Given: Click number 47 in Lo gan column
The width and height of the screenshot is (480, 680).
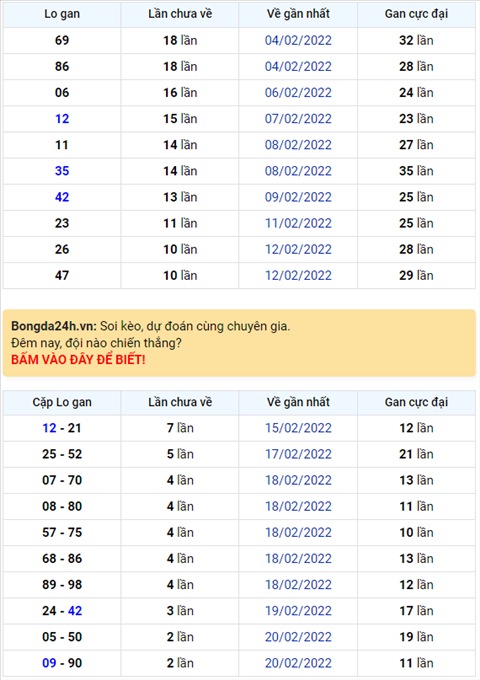Looking at the screenshot, I should [x=62, y=275].
